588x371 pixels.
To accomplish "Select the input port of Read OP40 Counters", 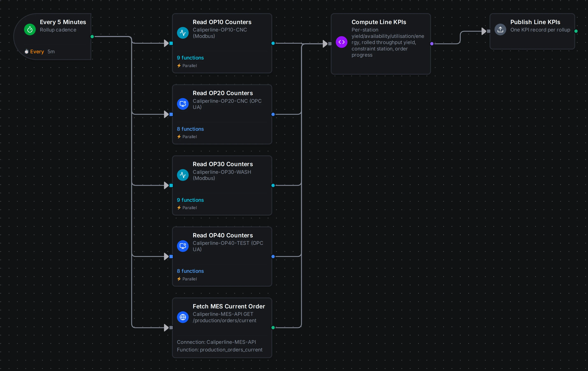I will pos(171,257).
